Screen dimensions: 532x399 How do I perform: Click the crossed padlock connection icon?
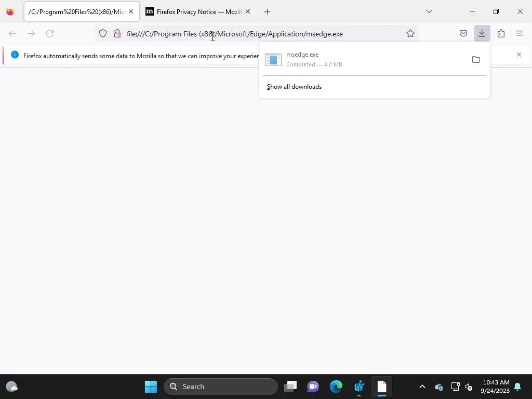pos(117,33)
